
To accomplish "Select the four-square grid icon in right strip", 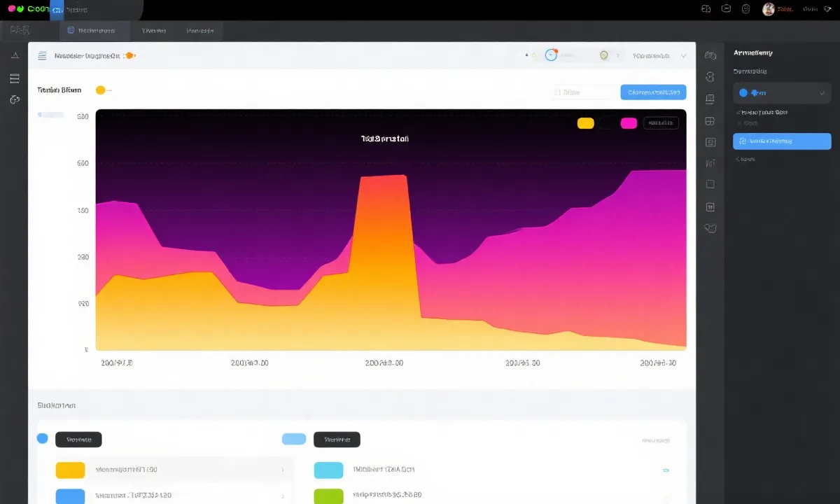I will (710, 121).
